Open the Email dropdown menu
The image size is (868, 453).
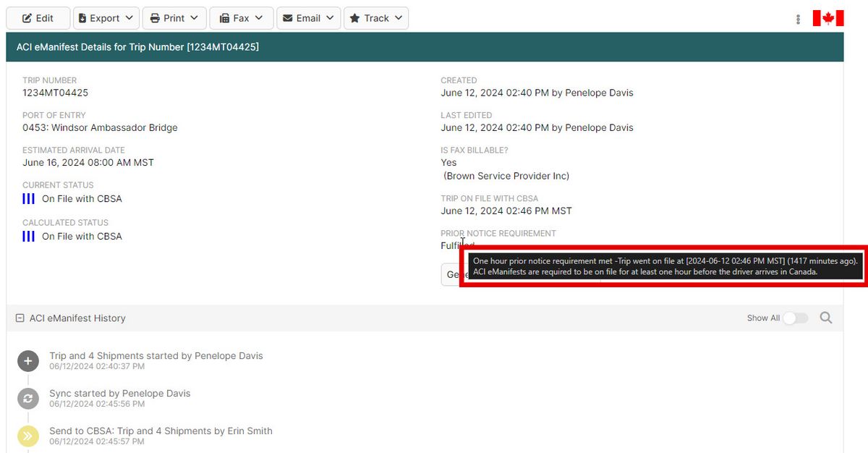click(x=308, y=18)
